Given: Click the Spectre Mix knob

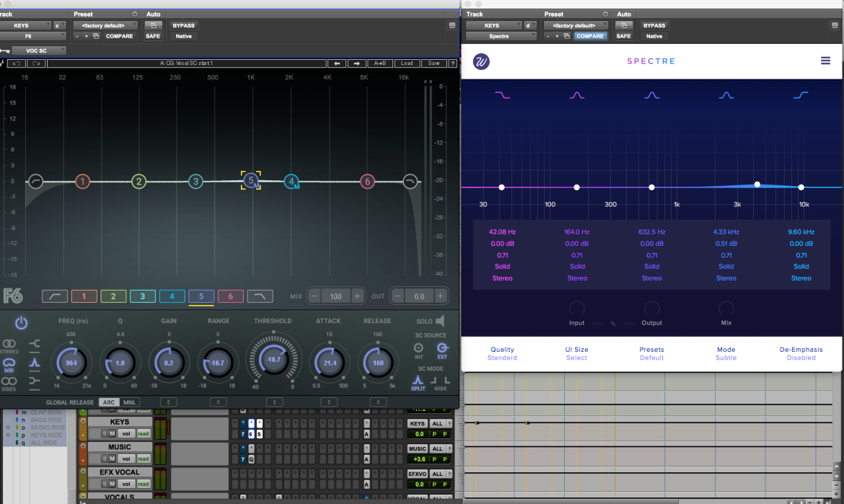Looking at the screenshot, I should 726,309.
